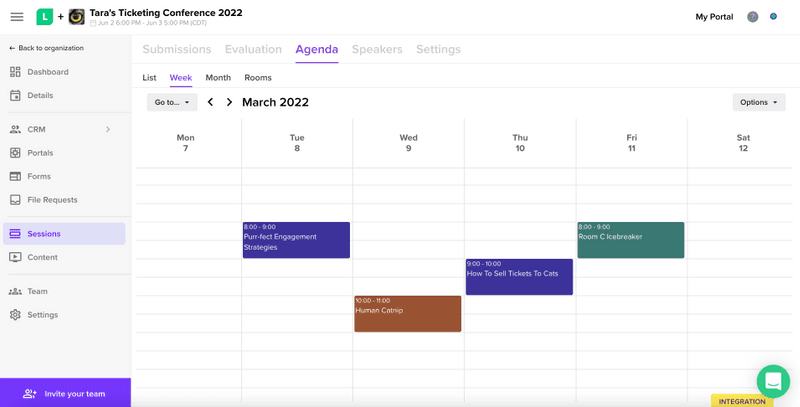Click the Forms icon in sidebar
This screenshot has height=407, width=800.
(15, 176)
